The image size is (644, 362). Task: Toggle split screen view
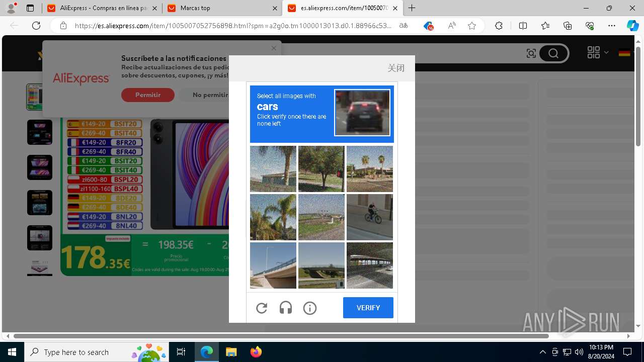[523, 26]
